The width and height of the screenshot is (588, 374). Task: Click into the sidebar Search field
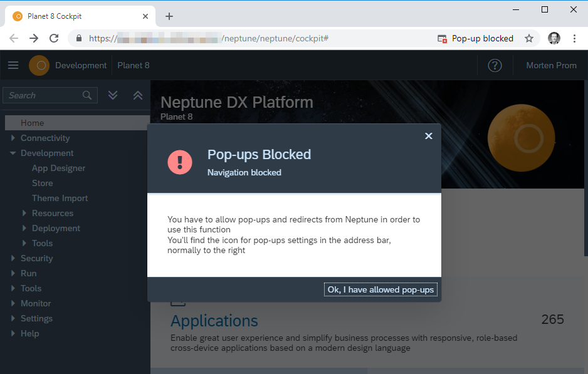click(44, 95)
